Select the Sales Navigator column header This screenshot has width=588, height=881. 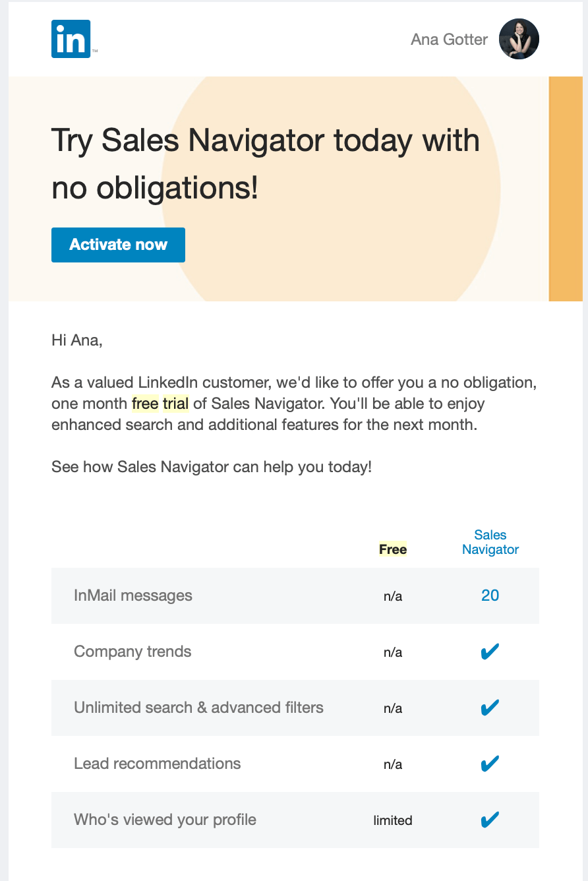[x=490, y=542]
